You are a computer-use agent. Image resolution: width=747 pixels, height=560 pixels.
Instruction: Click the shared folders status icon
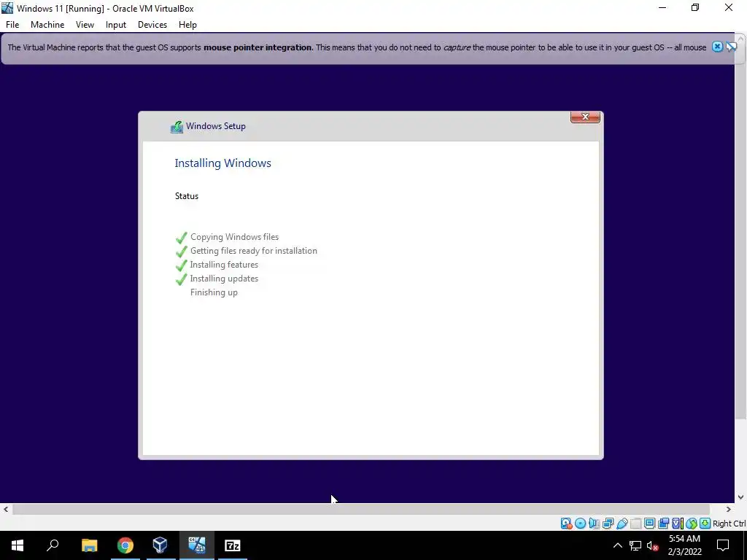(x=635, y=524)
